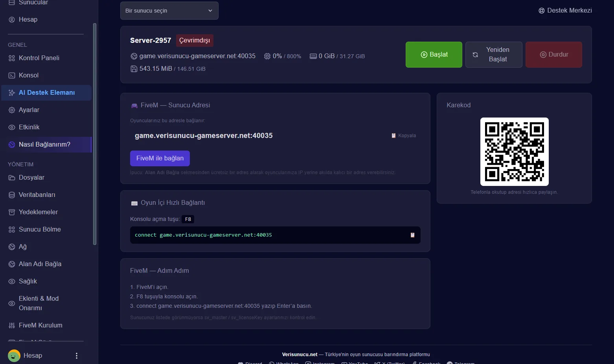
Task: Restart server using Yeniden Başlat
Action: (494, 55)
